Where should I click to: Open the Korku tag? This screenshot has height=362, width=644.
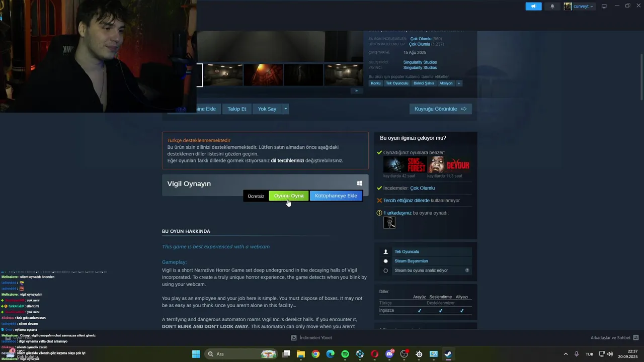point(376,83)
